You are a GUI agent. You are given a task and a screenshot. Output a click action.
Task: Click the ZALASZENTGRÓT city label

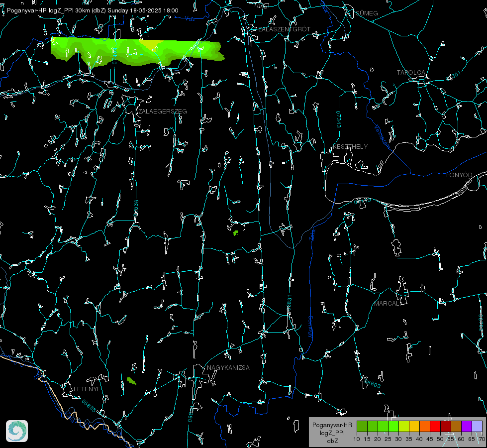click(284, 29)
